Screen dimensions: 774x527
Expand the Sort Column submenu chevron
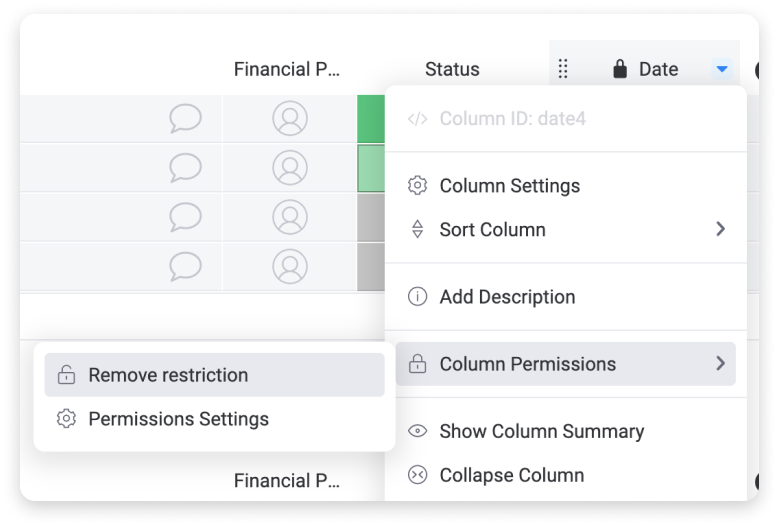click(721, 229)
